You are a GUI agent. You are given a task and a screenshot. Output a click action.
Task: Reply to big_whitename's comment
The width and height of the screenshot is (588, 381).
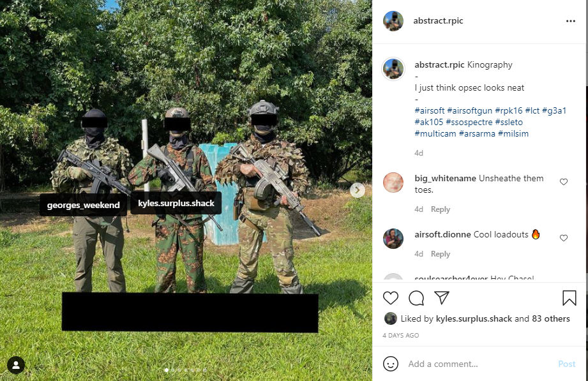tap(441, 209)
